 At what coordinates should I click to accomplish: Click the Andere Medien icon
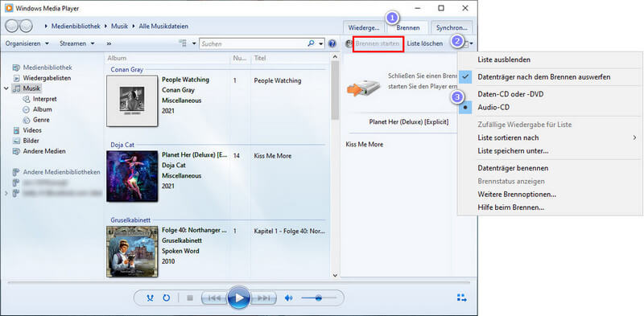point(16,151)
